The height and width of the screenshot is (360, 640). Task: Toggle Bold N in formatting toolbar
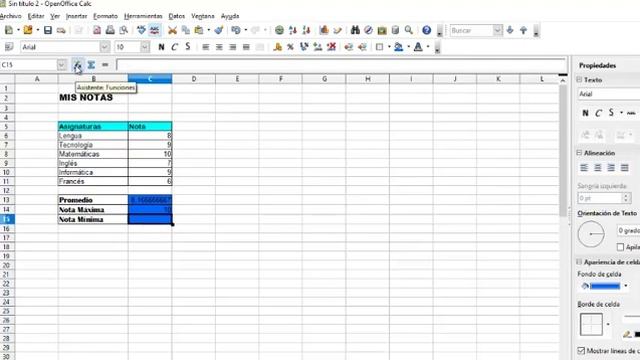click(x=161, y=47)
